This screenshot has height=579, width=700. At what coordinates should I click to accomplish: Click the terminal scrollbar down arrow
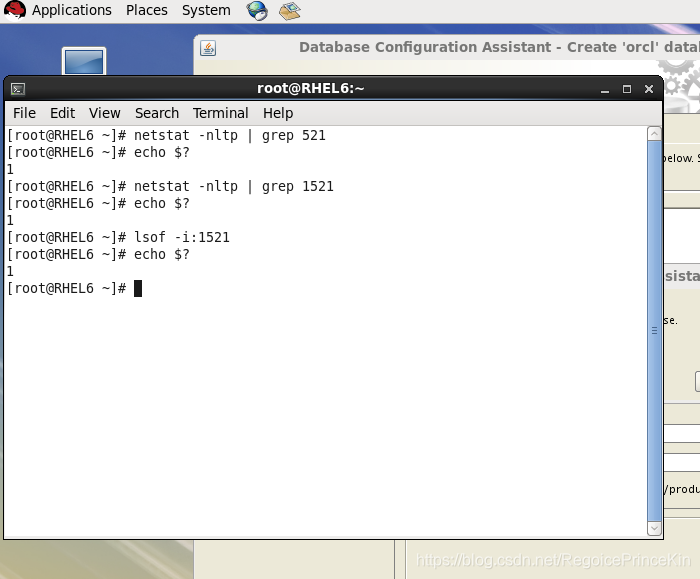tap(654, 528)
